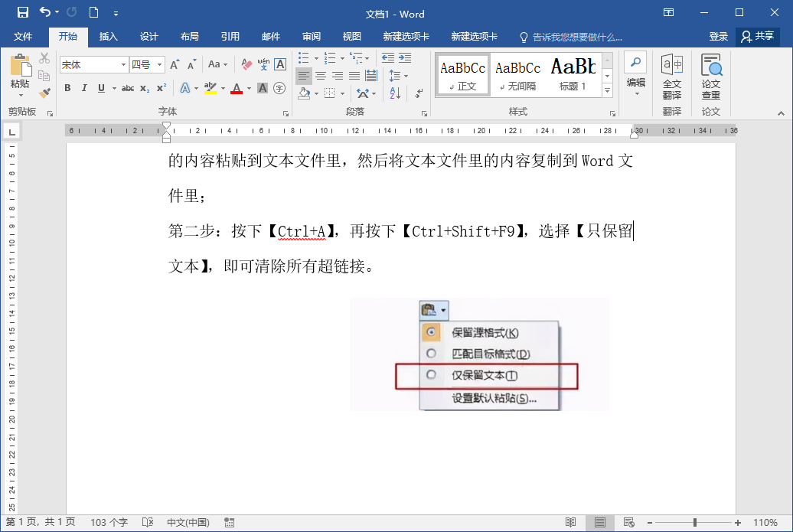Click the zoom slider handle

pyautogui.click(x=695, y=522)
